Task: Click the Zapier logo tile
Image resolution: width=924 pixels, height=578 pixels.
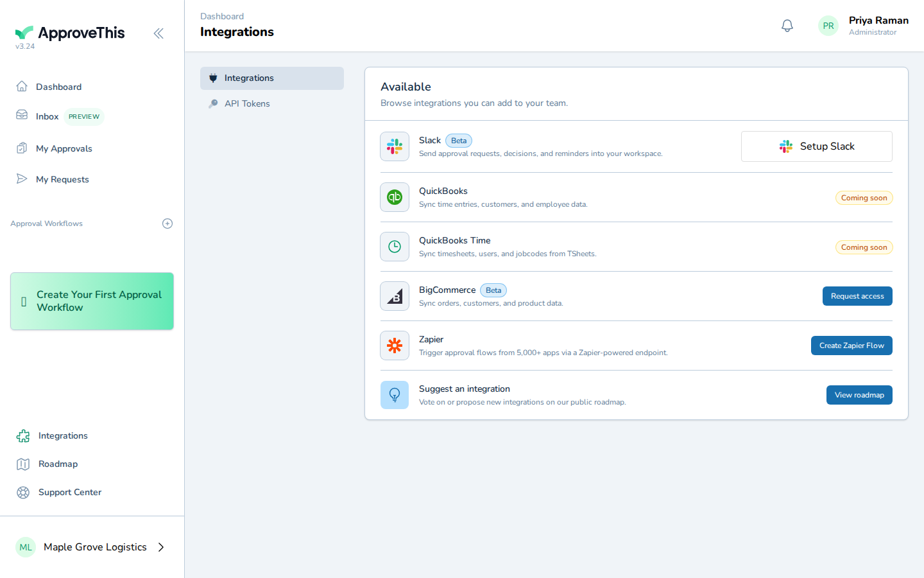Action: pyautogui.click(x=395, y=346)
